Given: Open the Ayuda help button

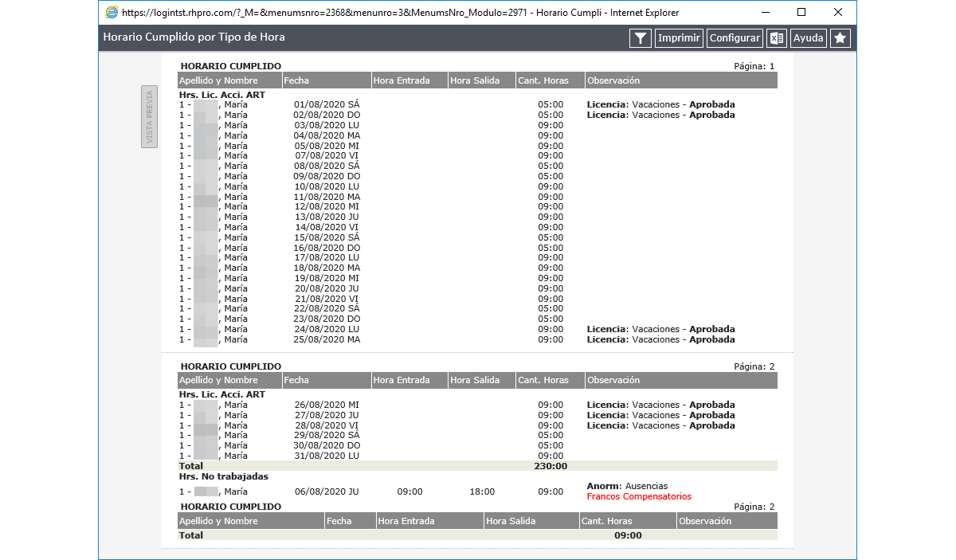Looking at the screenshot, I should [x=809, y=38].
